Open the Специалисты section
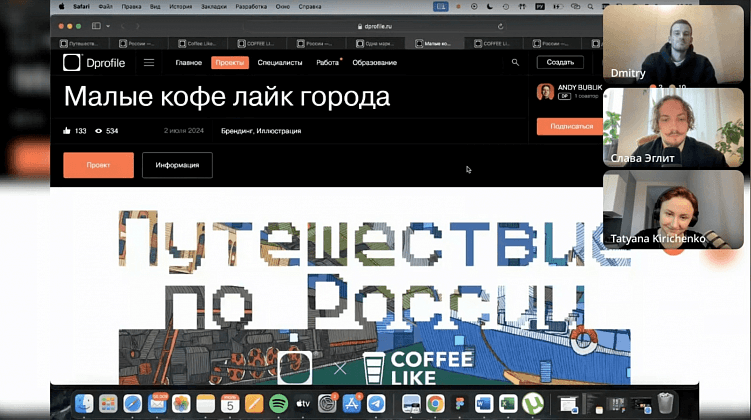 tap(280, 63)
